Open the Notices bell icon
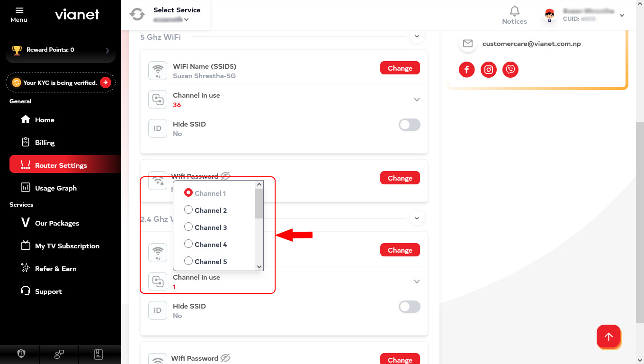This screenshot has height=364, width=644. tap(514, 11)
